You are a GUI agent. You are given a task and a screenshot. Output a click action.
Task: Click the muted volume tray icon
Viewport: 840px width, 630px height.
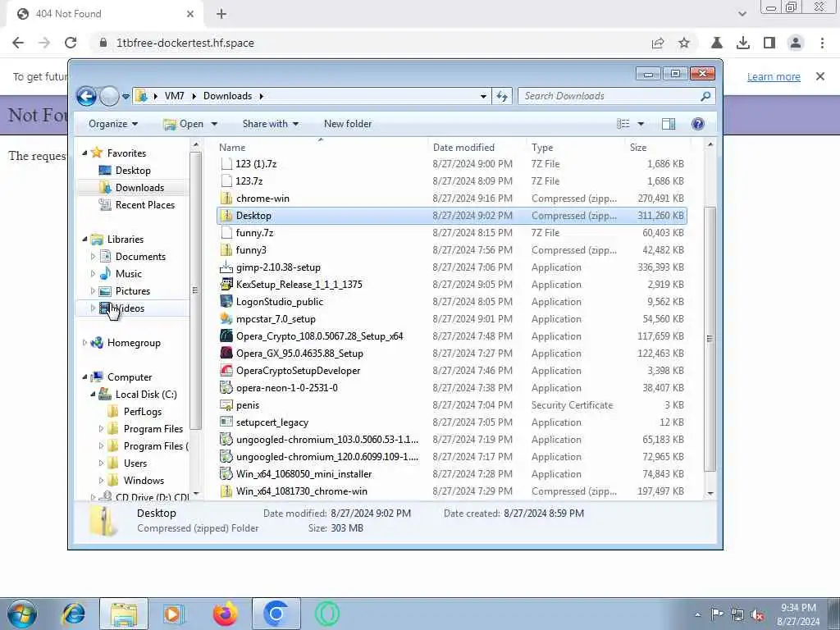pyautogui.click(x=757, y=614)
